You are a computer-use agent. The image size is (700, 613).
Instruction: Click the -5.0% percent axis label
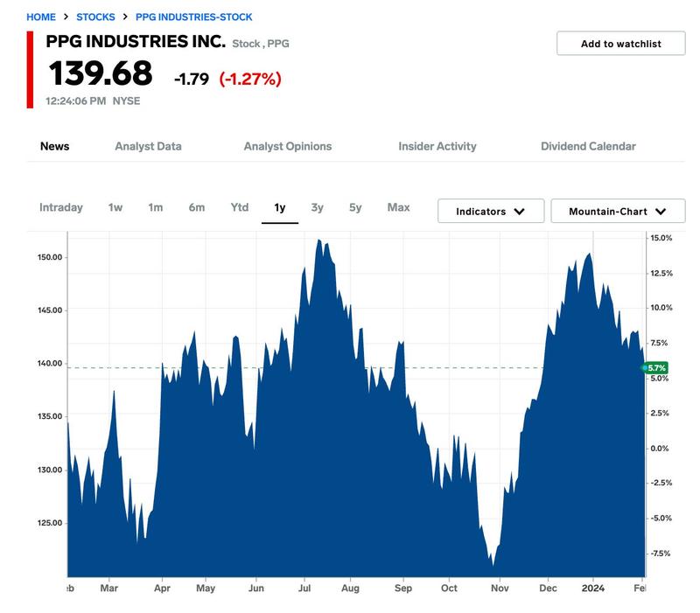tap(661, 518)
